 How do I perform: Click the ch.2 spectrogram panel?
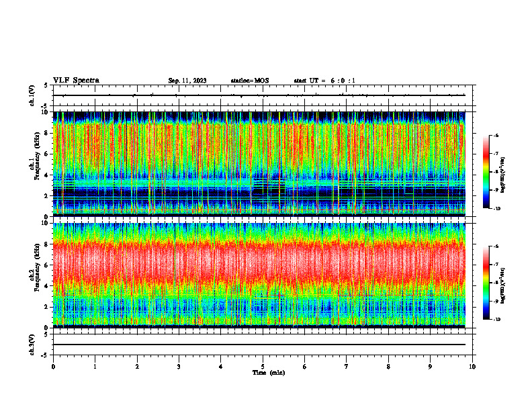[259, 275]
